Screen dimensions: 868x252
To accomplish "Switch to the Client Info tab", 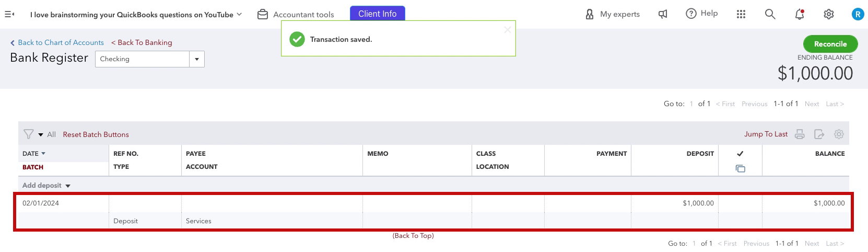I will click(x=378, y=14).
